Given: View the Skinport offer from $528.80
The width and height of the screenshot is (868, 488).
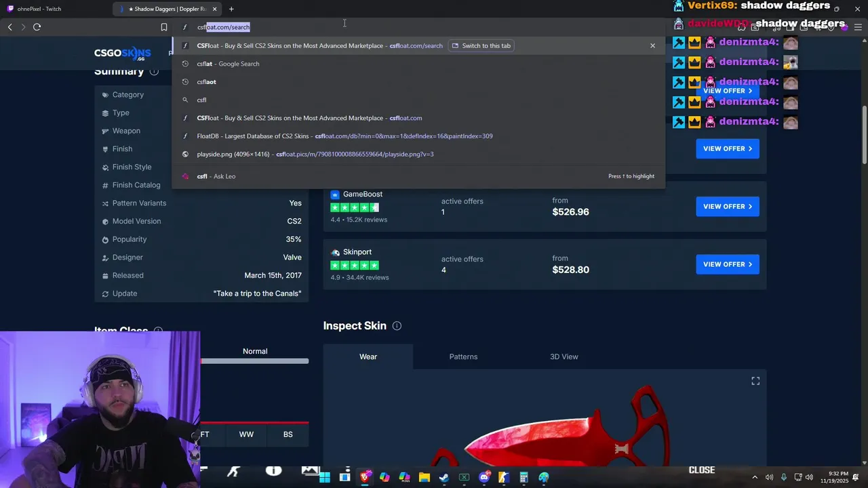Looking at the screenshot, I should 728,264.
